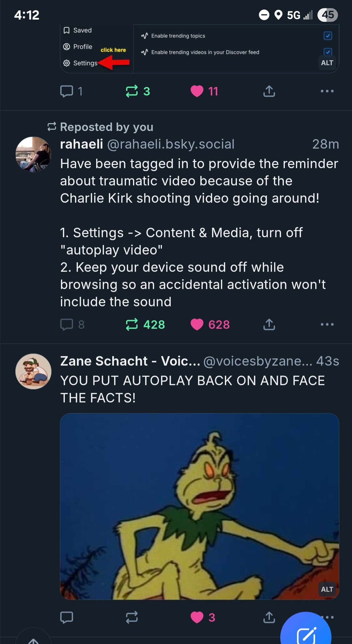This screenshot has height=644, width=352.
Task: Open the Grinch image full view
Action: coord(199,505)
